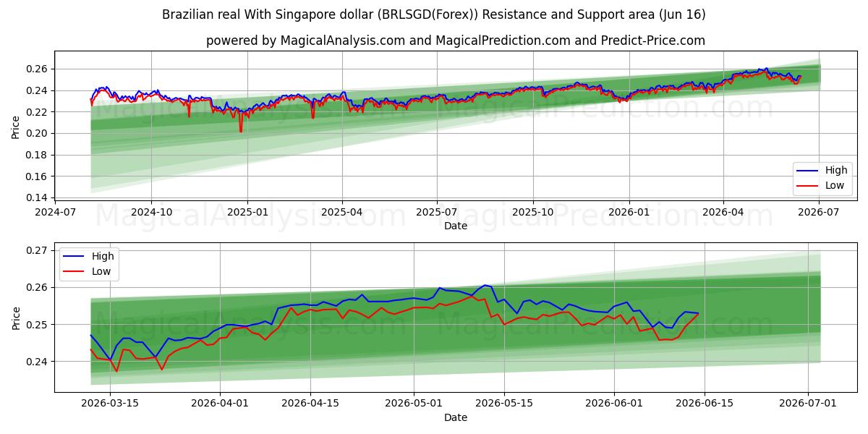This screenshot has height=434, width=868.
Task: Click the 0.24 price tick on bottom chart
Action: (38, 361)
